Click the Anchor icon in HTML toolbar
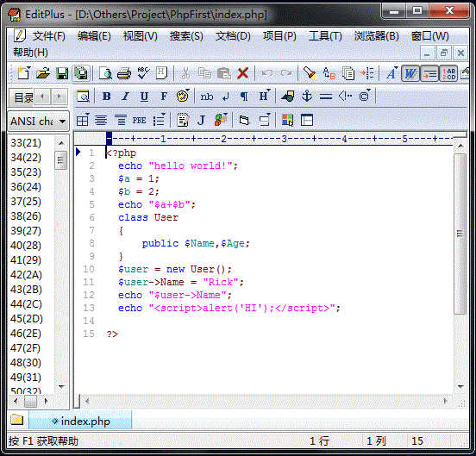Viewport: 476px width, 456px height. tap(307, 97)
